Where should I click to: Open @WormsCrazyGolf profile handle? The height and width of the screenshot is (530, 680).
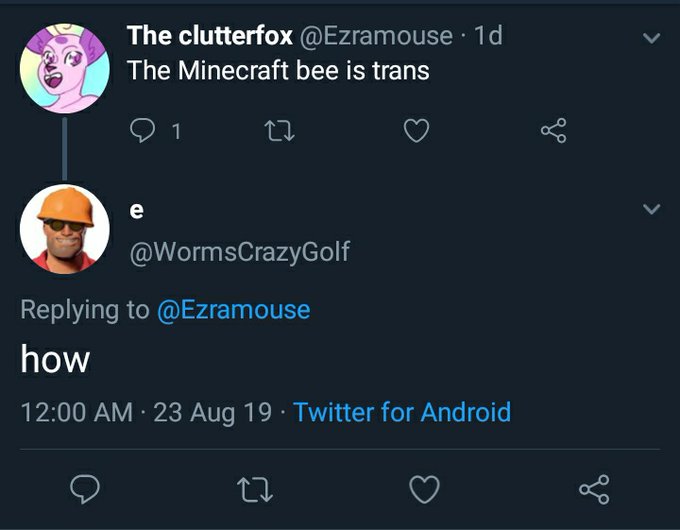click(x=240, y=252)
